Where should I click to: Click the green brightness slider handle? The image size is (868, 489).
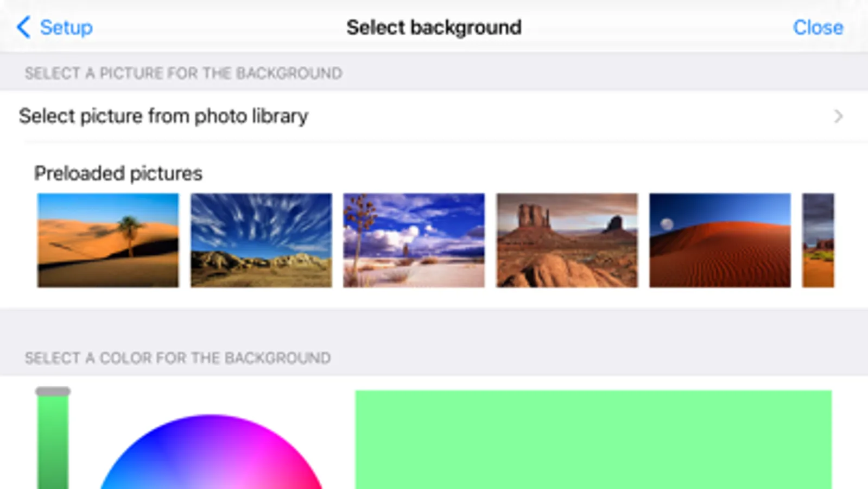coord(53,391)
